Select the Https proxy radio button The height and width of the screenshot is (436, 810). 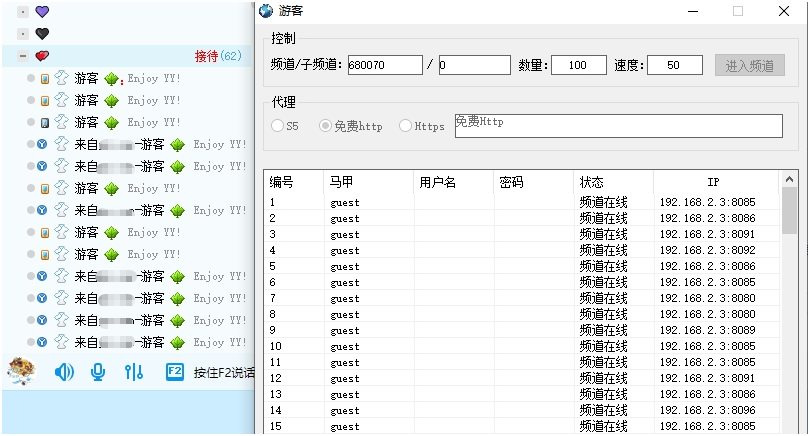tap(405, 126)
